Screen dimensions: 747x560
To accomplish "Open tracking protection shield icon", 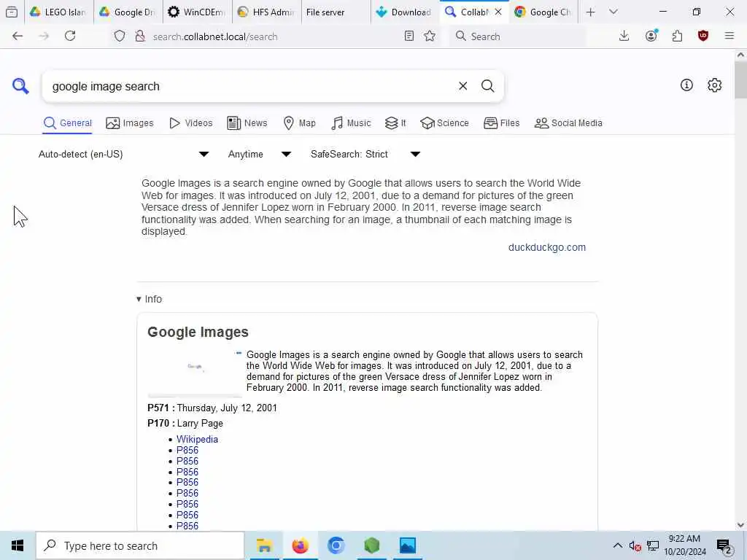I will (x=120, y=36).
